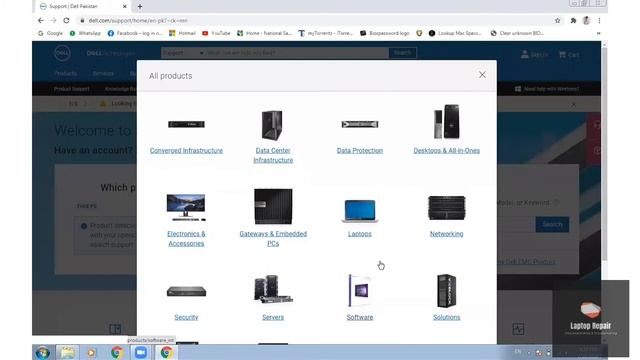Click the Electronics monitor image
Image resolution: width=640 pixels, height=360 pixels.
tap(186, 207)
